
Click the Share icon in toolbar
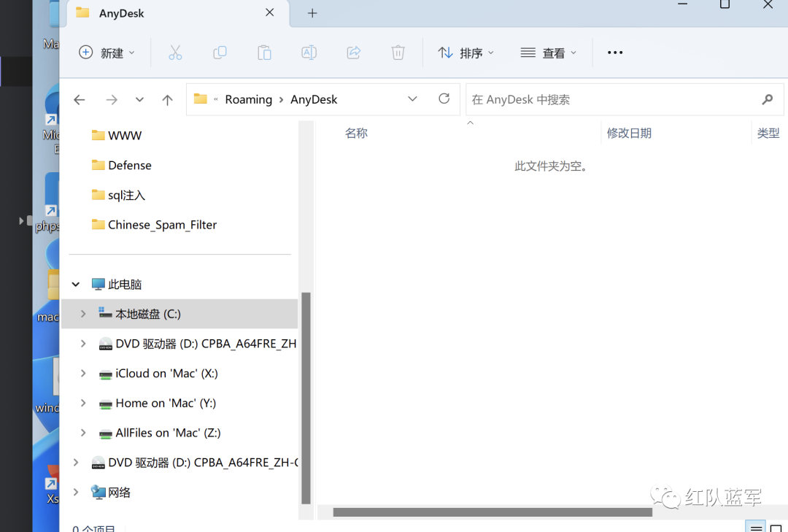pos(354,53)
